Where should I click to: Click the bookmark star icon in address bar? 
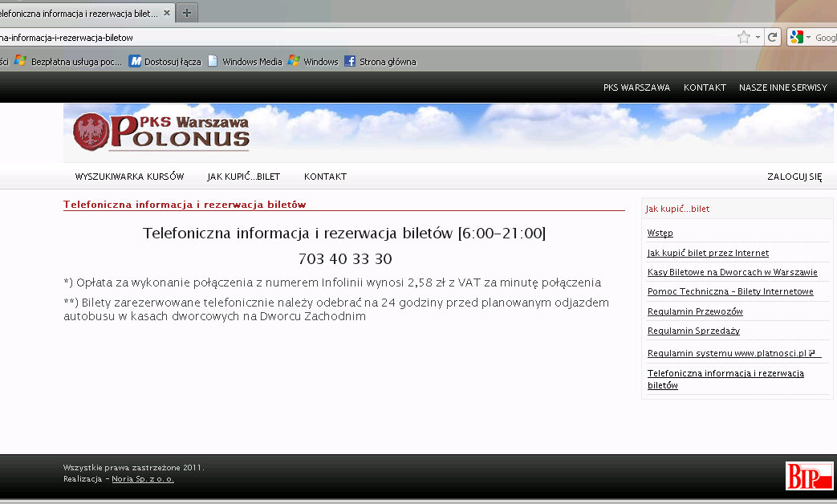(x=744, y=37)
